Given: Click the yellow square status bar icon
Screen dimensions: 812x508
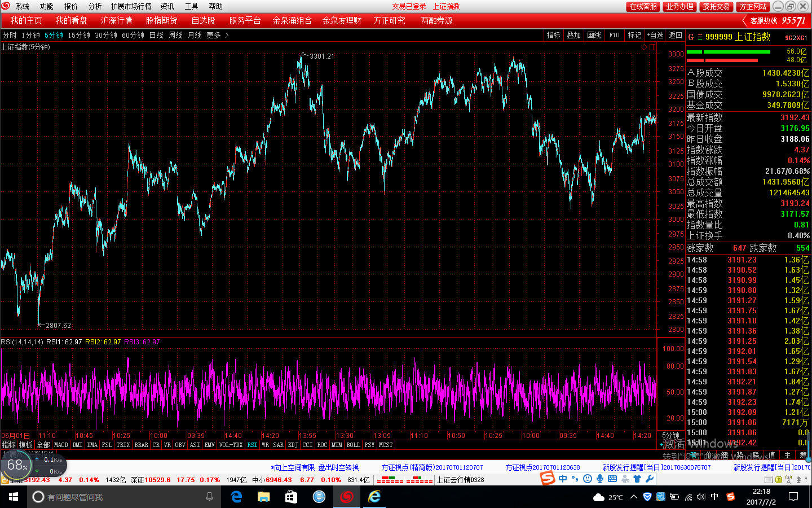Looking at the screenshot, I should (779, 480).
